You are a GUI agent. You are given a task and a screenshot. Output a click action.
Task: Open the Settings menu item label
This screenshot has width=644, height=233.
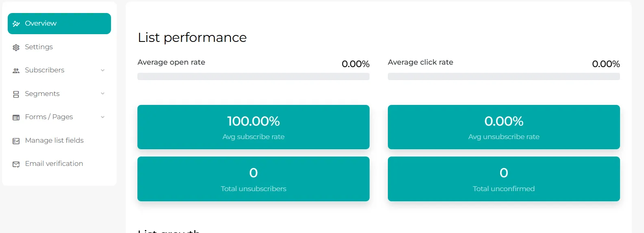(39, 47)
